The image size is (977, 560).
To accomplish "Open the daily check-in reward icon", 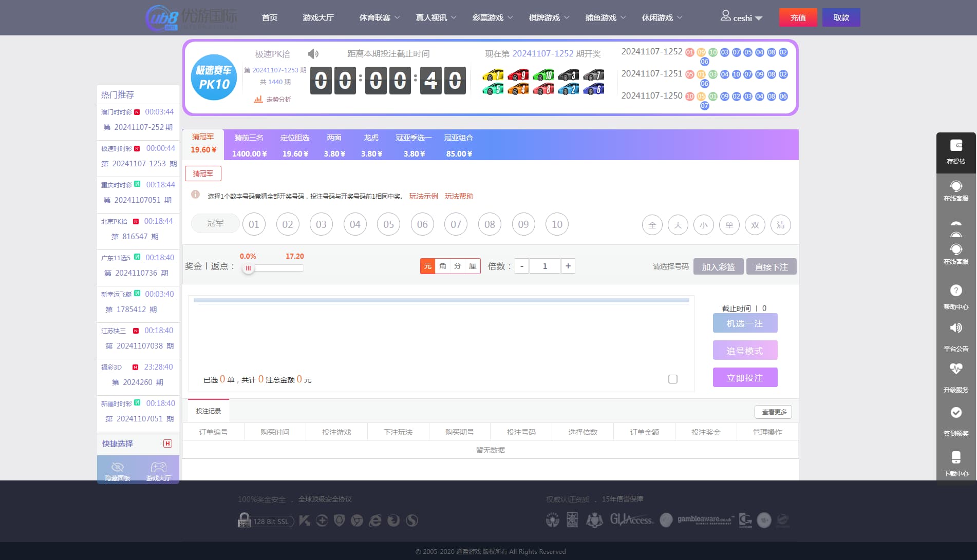I will click(x=955, y=413).
